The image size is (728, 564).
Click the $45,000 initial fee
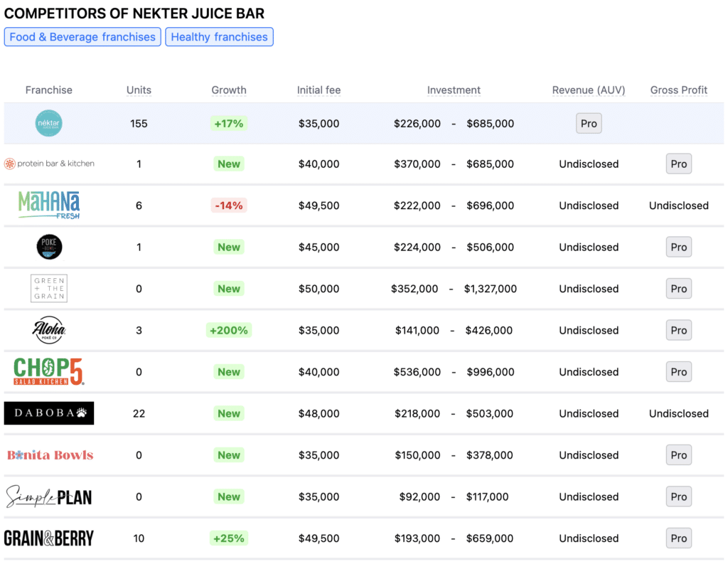(x=319, y=247)
